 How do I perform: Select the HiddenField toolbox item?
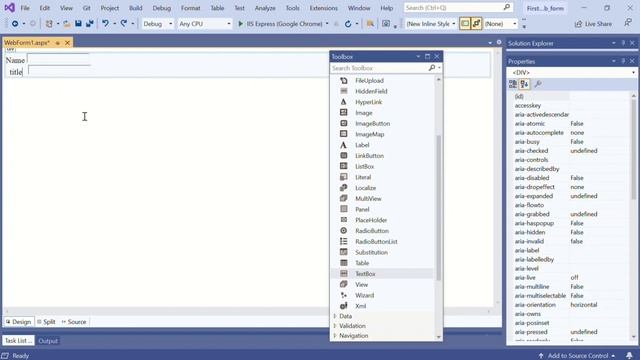(x=371, y=91)
